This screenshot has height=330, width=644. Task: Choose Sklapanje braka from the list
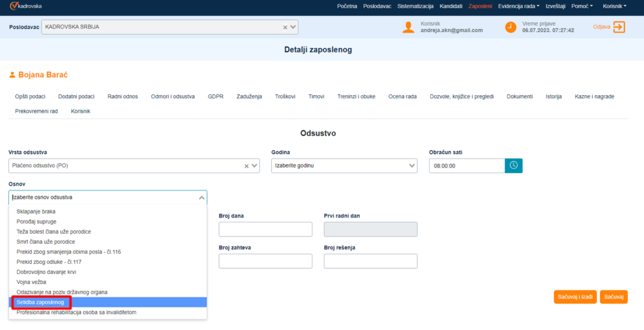[x=36, y=212]
